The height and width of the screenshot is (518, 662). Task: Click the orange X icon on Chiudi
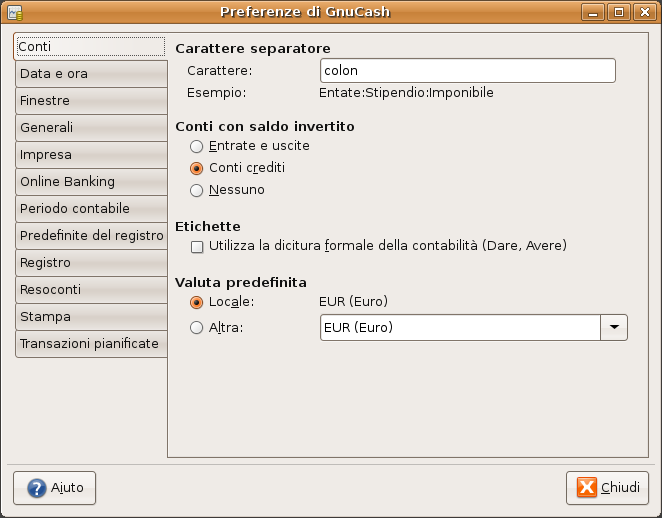pyautogui.click(x=587, y=488)
